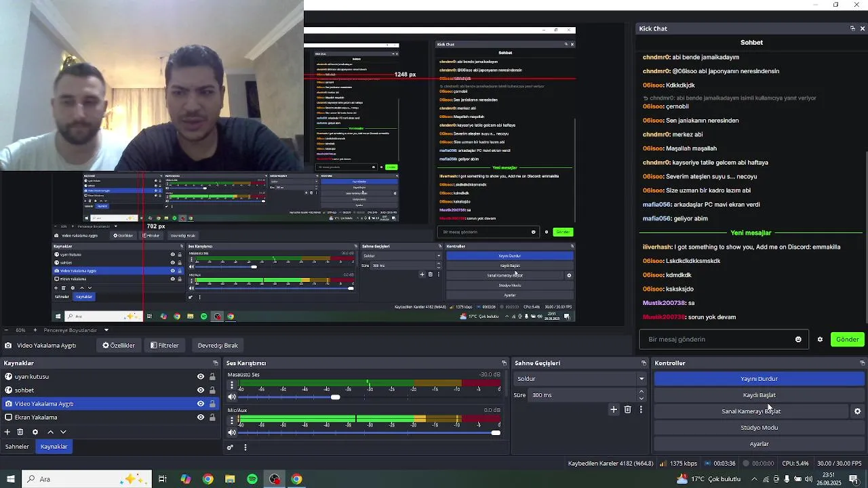Enable Stüdyo Modu
The height and width of the screenshot is (488, 868).
(x=759, y=428)
